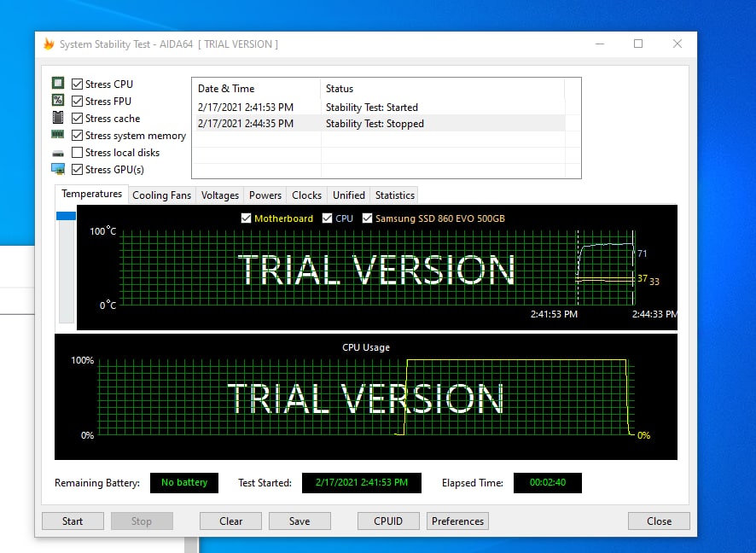Clear the test log with Clear button
This screenshot has height=553, width=756.
[231, 521]
